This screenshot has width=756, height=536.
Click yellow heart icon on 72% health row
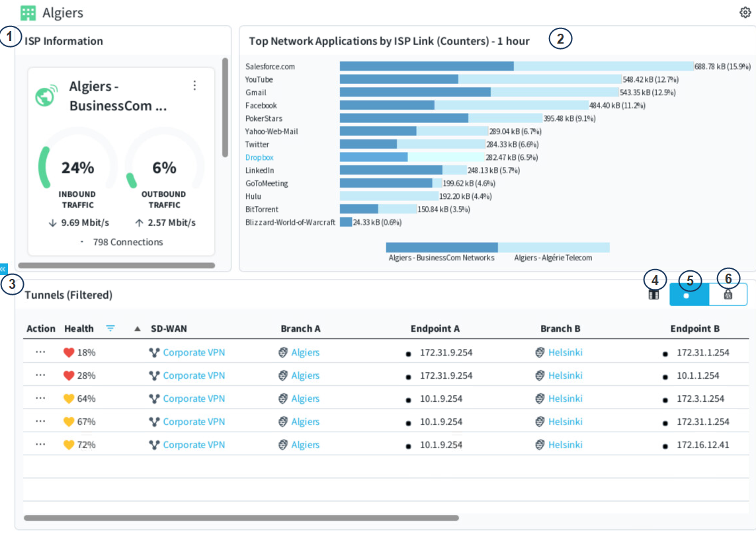tap(69, 445)
